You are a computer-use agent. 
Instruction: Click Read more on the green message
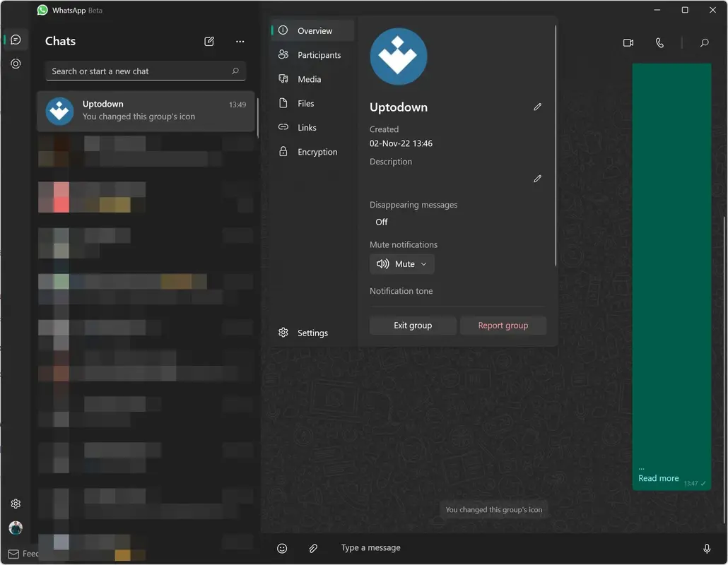click(x=658, y=478)
